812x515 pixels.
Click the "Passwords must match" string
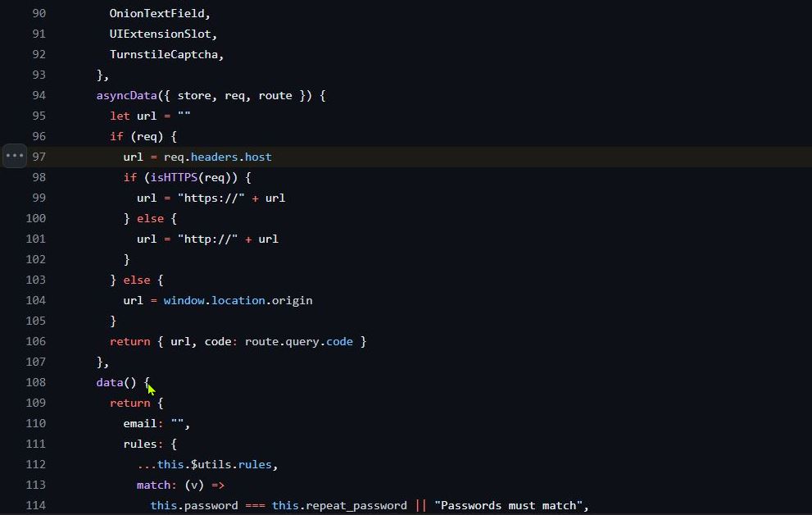pos(509,505)
